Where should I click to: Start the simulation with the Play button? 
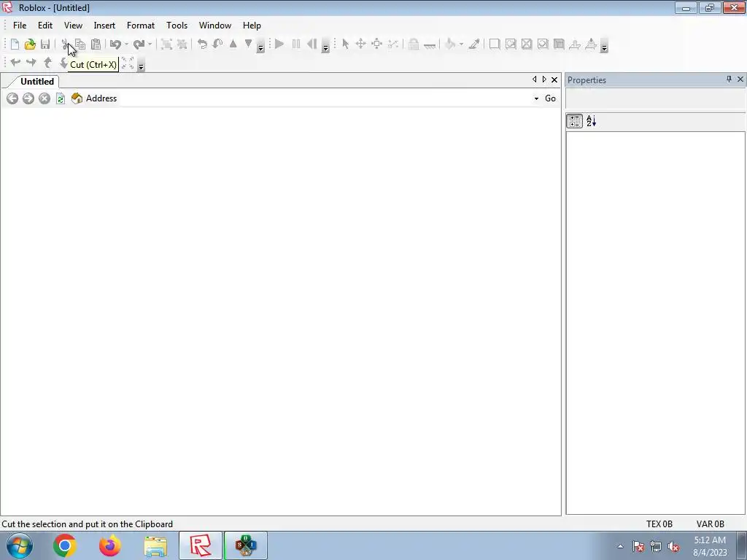(x=279, y=44)
